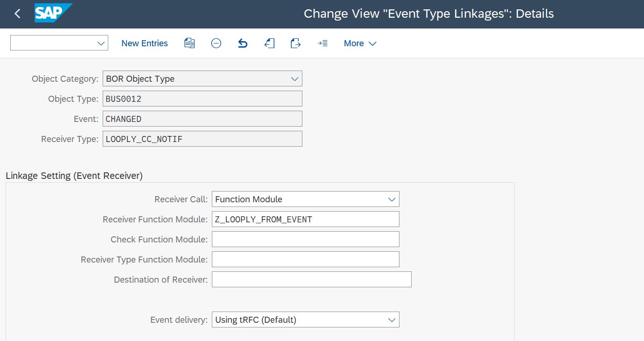
Task: Click the Object Type field BUS0012
Action: pos(202,99)
